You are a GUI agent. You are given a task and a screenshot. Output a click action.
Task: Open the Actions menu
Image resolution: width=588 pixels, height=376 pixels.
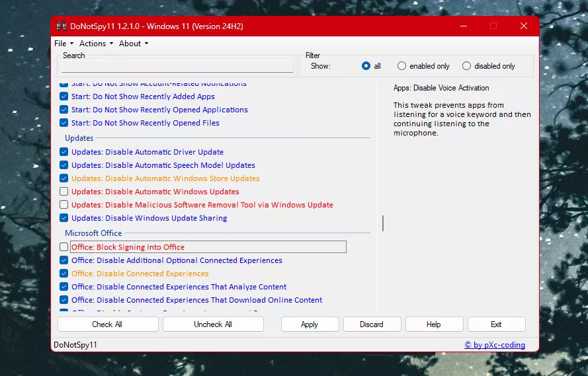96,44
